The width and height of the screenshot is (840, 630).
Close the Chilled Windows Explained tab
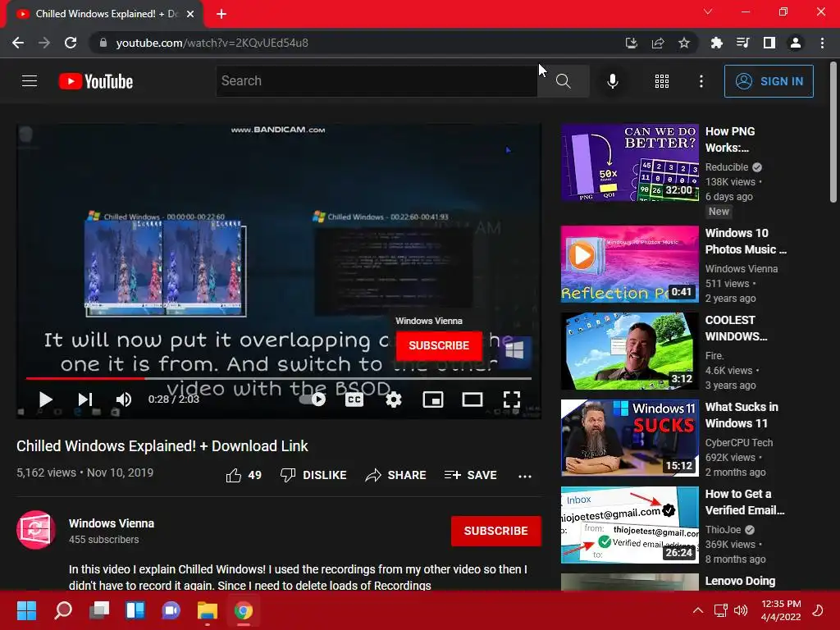pyautogui.click(x=190, y=14)
